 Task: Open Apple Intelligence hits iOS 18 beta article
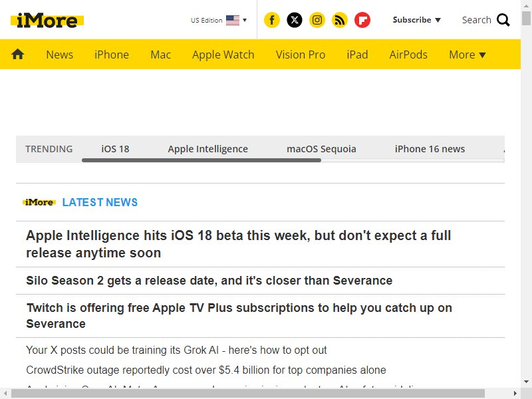[239, 244]
